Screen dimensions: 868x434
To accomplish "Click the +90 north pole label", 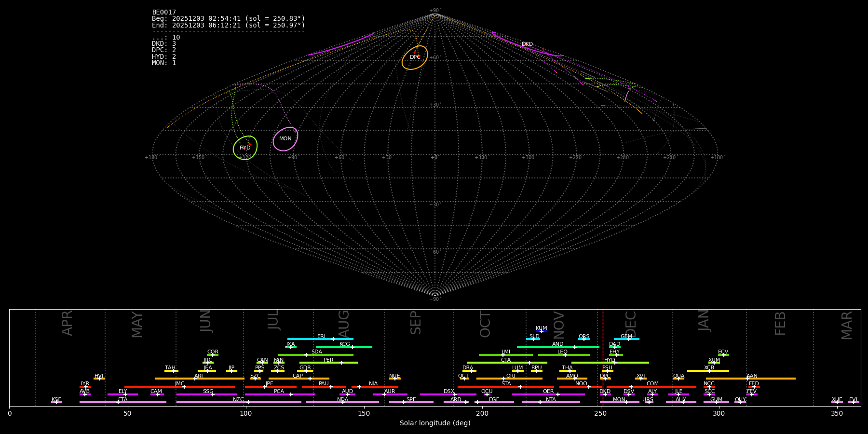I will pos(434,11).
